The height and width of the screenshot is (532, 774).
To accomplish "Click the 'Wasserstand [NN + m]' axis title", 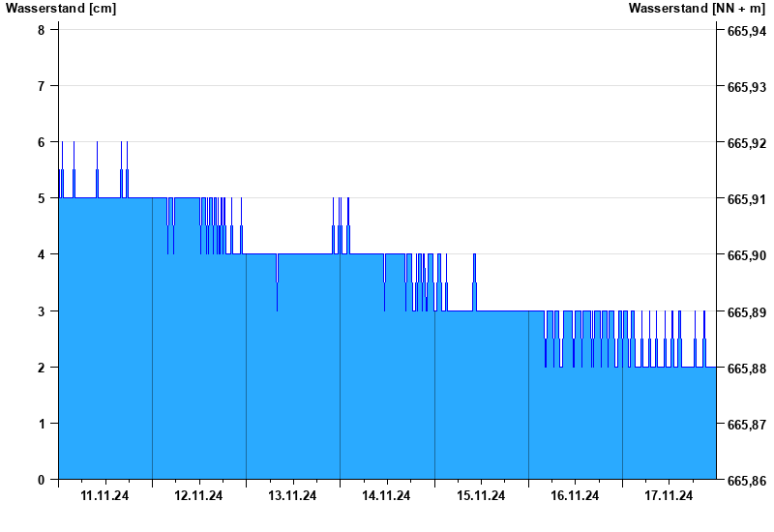I will 696,9.
